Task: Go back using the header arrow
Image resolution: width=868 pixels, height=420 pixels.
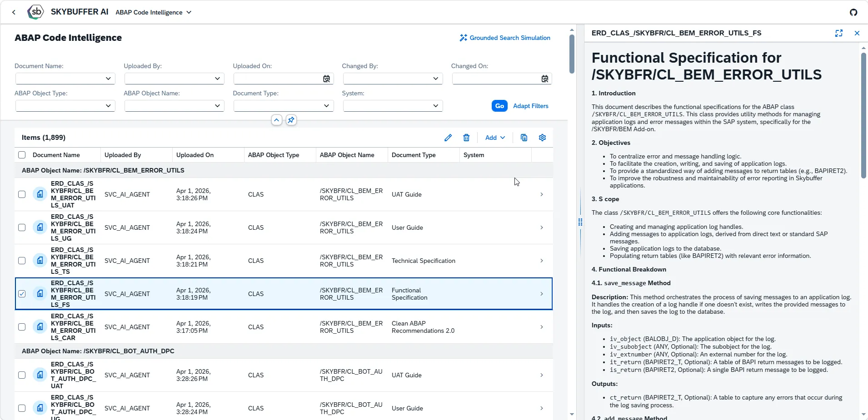Action: pos(14,12)
